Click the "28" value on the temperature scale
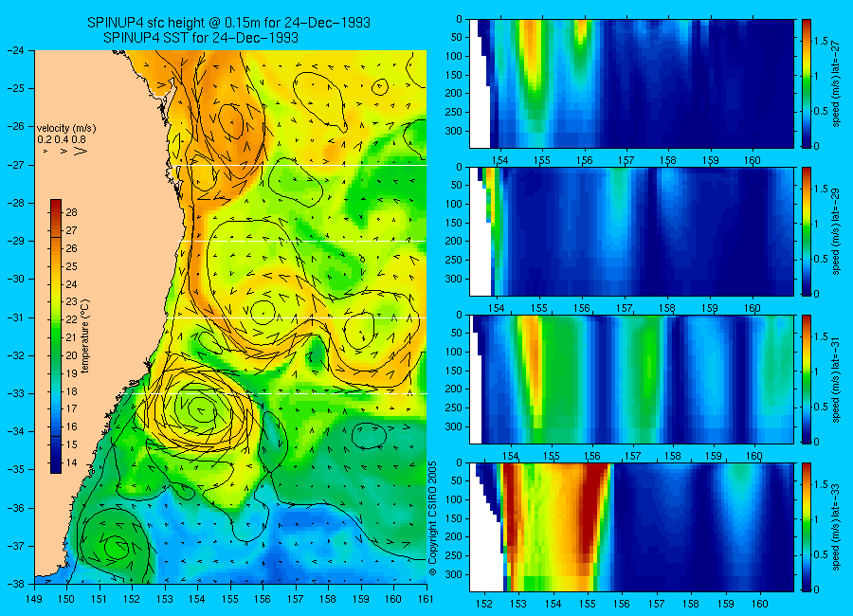The height and width of the screenshot is (616, 853). pyautogui.click(x=71, y=213)
